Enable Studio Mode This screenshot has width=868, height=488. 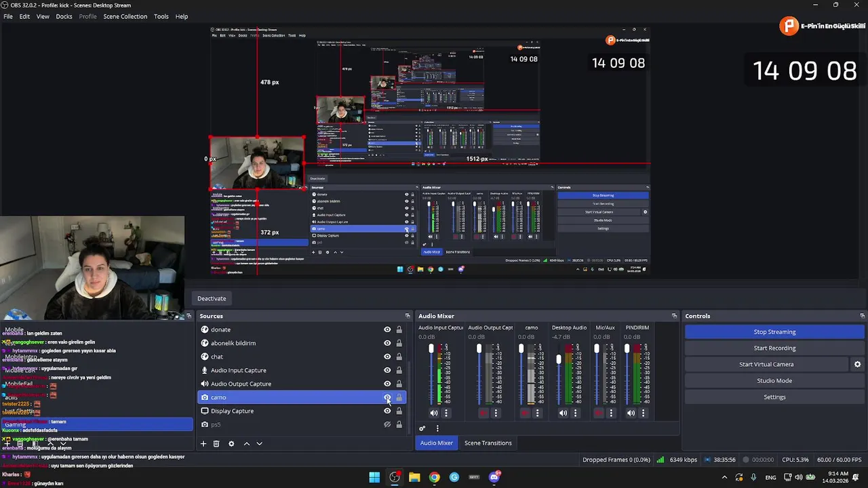point(774,380)
